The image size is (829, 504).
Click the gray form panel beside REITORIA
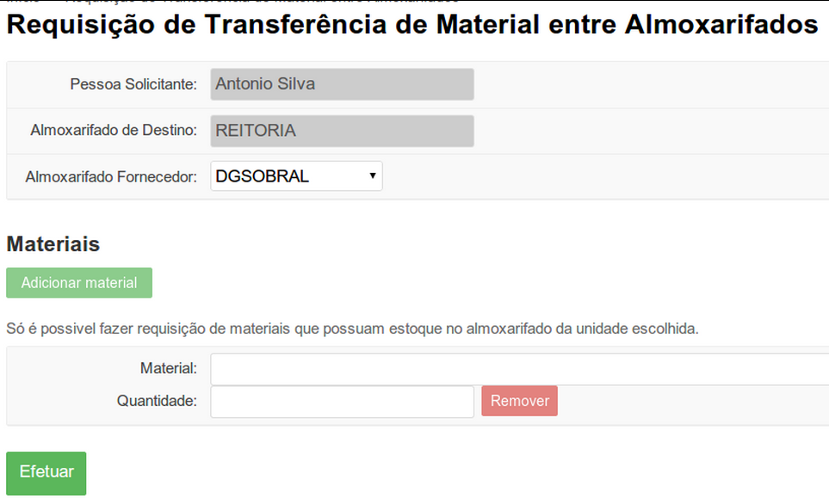point(650,131)
